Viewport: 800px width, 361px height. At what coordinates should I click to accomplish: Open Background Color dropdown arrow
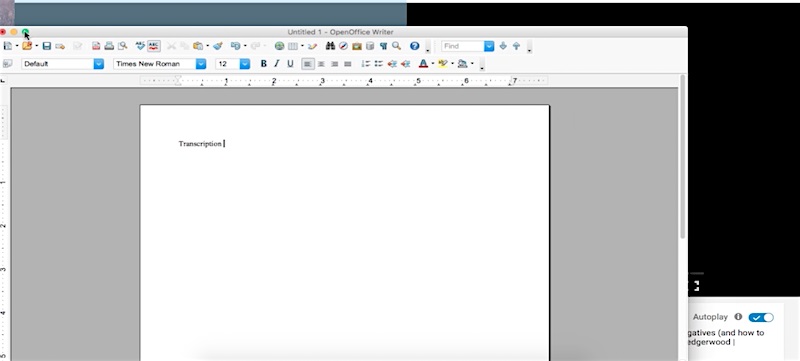pyautogui.click(x=472, y=64)
